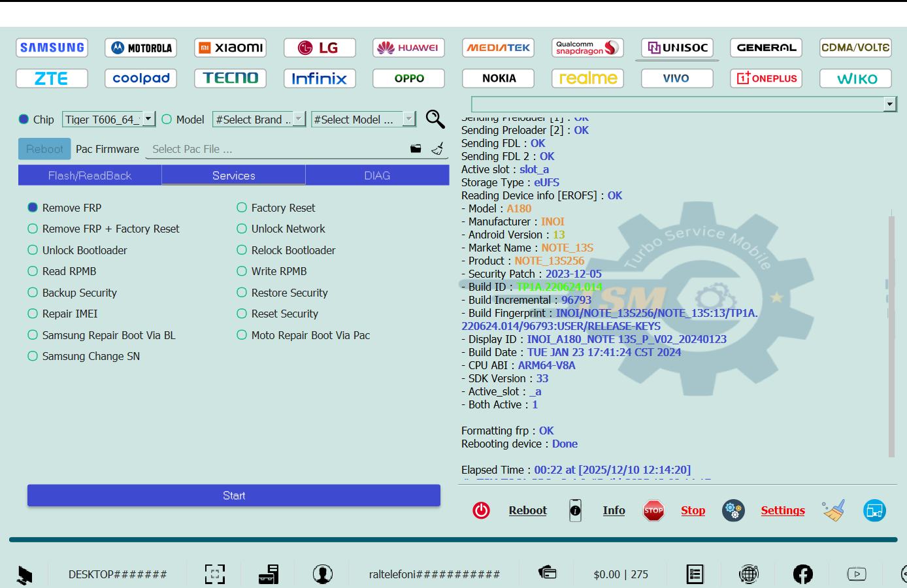Click the log panel vertical scrollbar

[891, 336]
